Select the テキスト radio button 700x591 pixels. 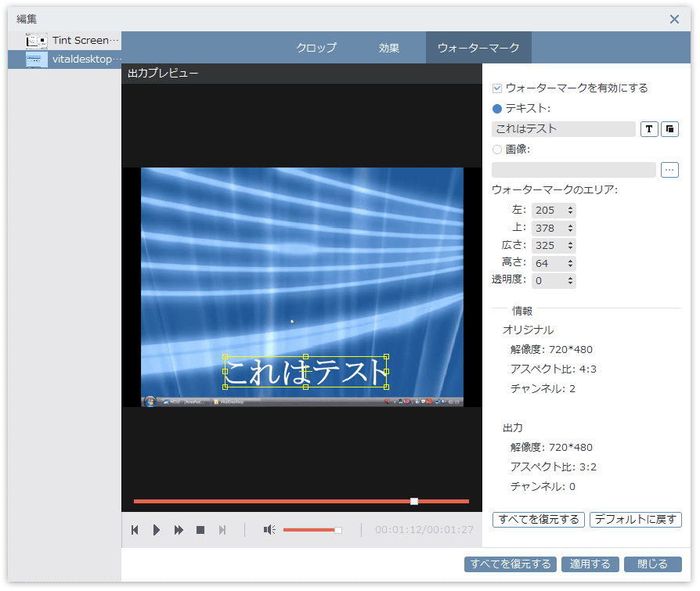coord(497,109)
